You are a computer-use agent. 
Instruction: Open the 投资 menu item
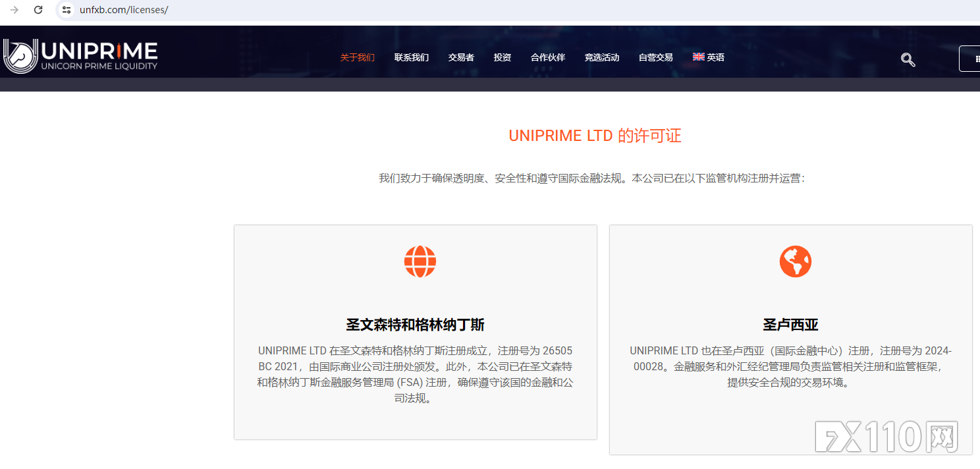(x=503, y=57)
